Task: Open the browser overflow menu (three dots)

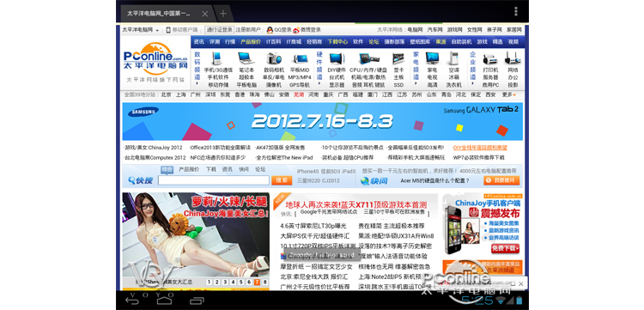Action: click(x=516, y=11)
